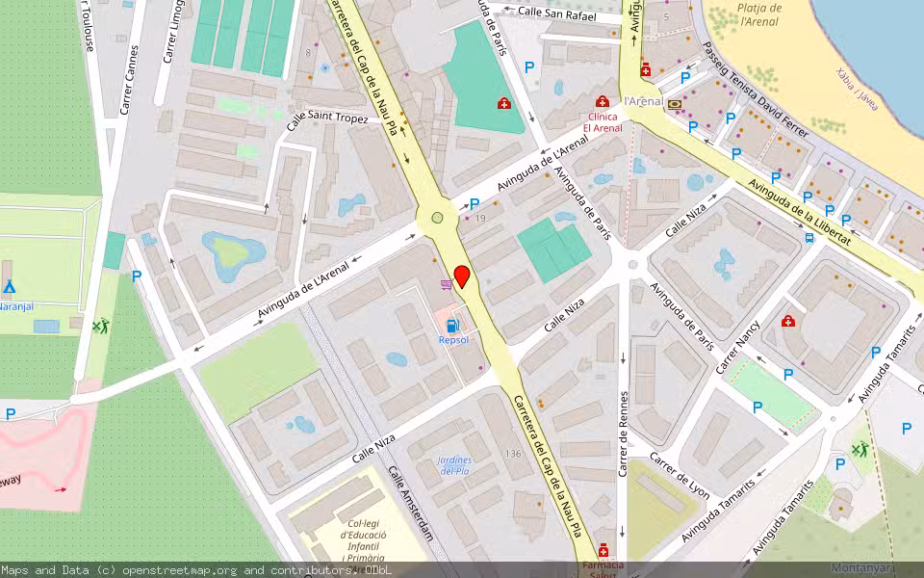
Task: Click the Calle San Rafael street label
Action: 557,13
